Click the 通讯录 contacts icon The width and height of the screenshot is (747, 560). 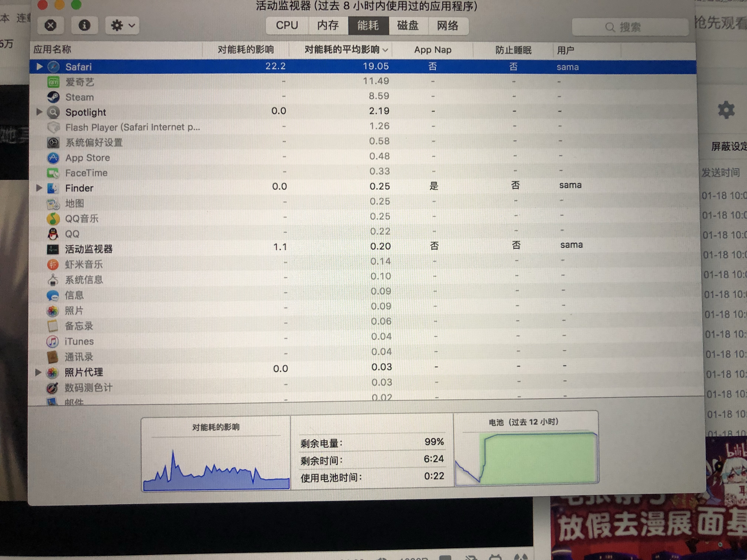coord(52,357)
